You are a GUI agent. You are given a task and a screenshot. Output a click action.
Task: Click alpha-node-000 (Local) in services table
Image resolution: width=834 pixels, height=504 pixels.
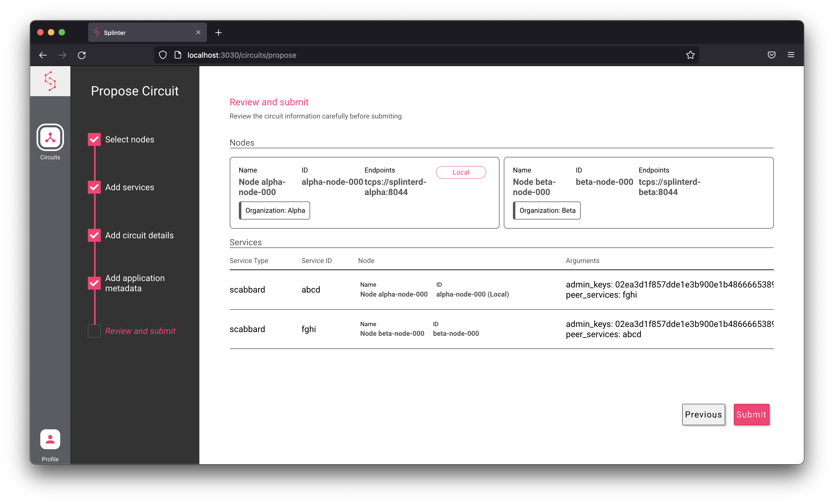(x=473, y=294)
